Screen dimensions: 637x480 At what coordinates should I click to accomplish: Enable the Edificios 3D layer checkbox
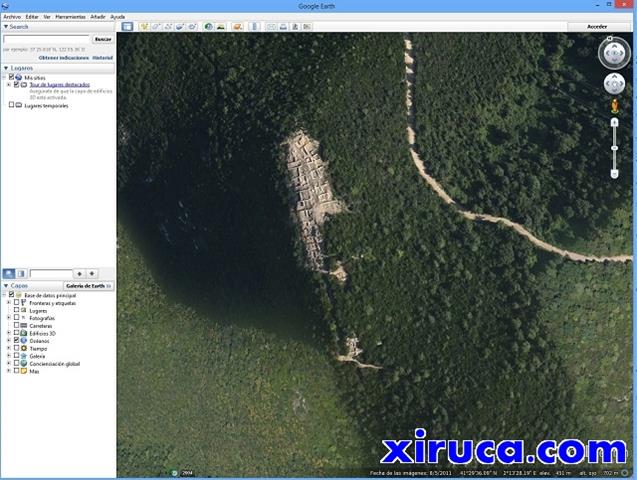click(16, 333)
